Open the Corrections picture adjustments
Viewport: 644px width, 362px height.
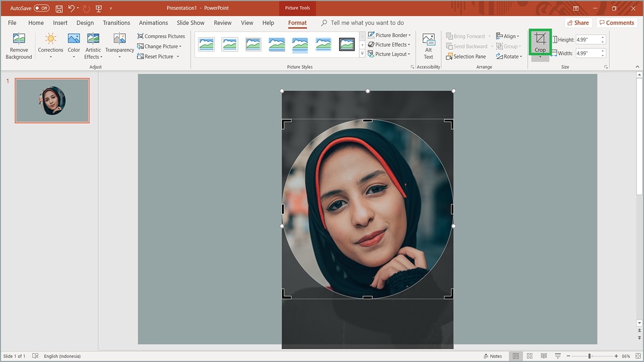(50, 40)
